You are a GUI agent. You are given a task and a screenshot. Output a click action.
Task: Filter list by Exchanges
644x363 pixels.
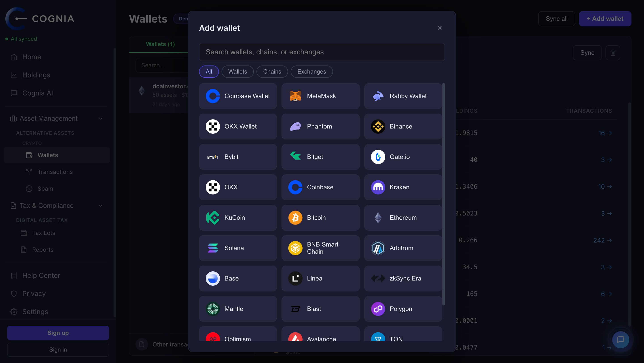311,72
